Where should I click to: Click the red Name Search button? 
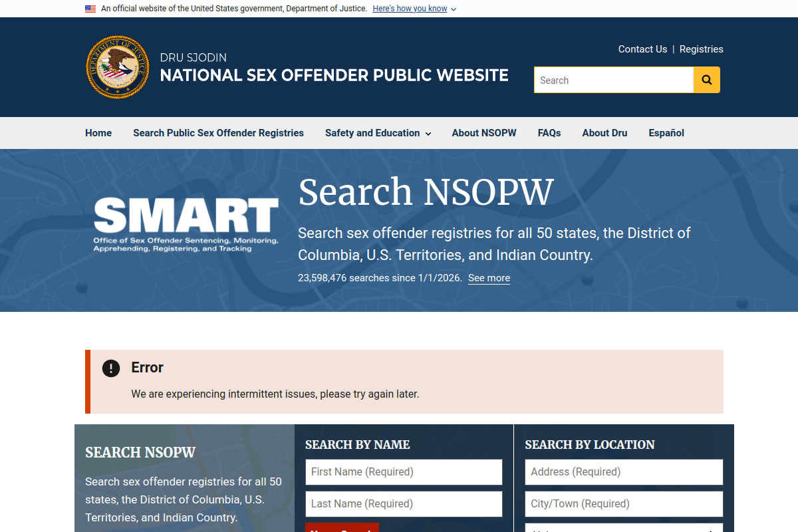click(x=342, y=527)
